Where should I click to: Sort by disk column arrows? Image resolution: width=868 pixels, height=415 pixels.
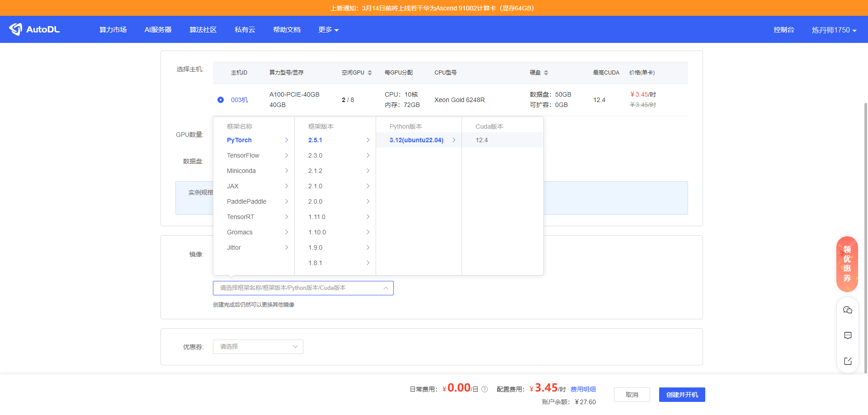pos(546,73)
